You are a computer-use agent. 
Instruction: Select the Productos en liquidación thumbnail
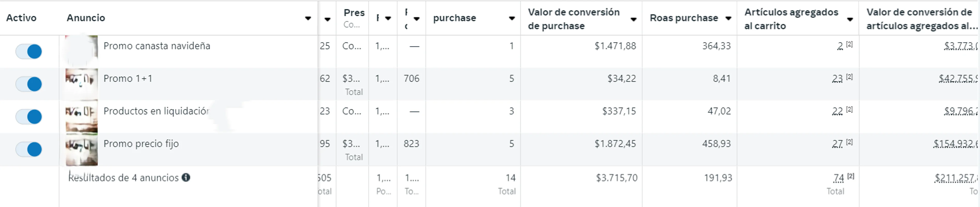click(x=81, y=116)
